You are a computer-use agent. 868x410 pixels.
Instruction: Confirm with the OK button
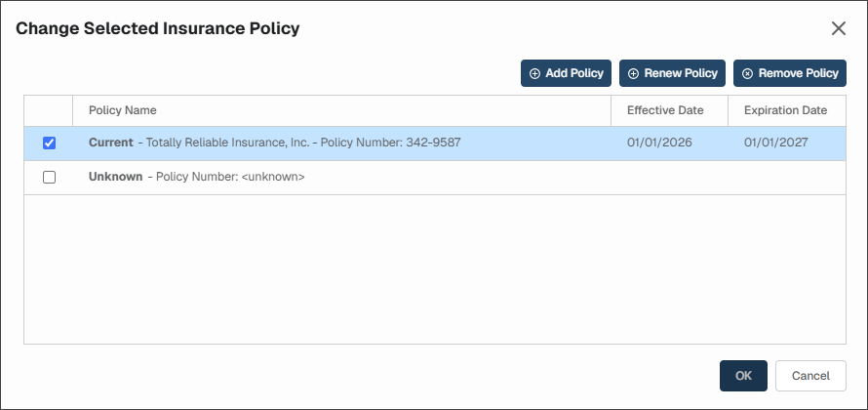tap(743, 376)
